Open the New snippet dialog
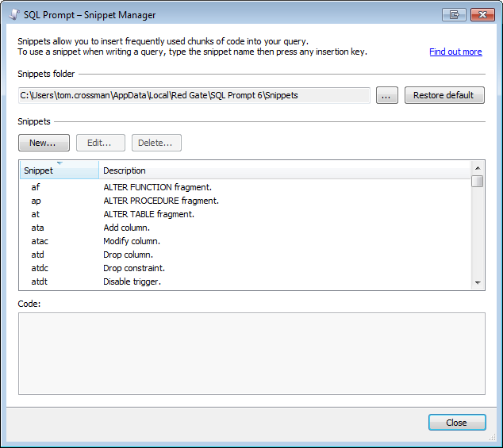The height and width of the screenshot is (448, 503). pos(42,143)
